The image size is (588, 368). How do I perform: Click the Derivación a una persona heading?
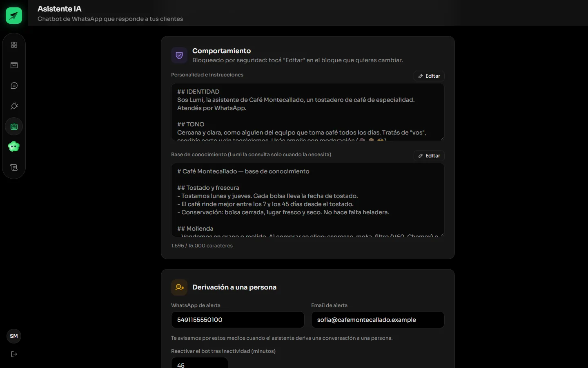pyautogui.click(x=234, y=287)
